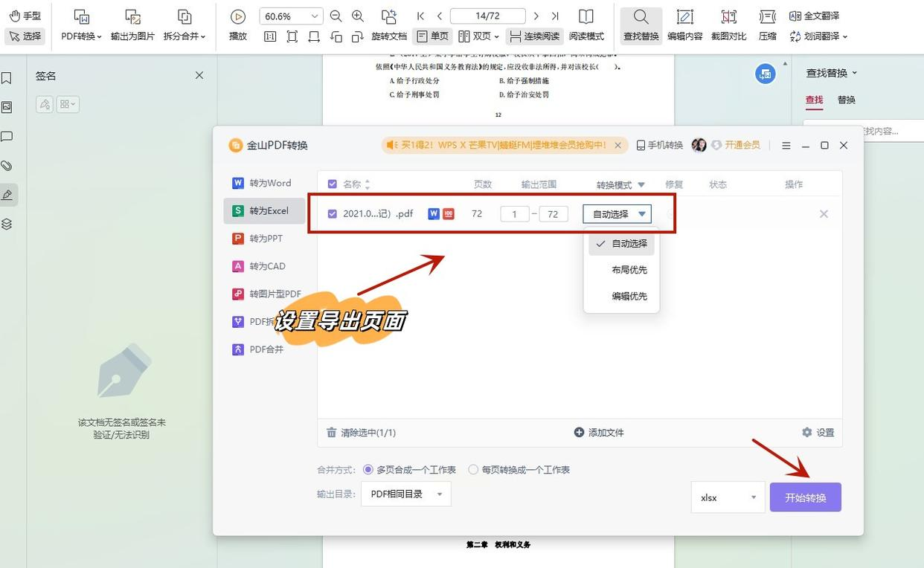Image resolution: width=924 pixels, height=568 pixels.
Task: Click the zoom out magnifier icon
Action: [x=336, y=16]
